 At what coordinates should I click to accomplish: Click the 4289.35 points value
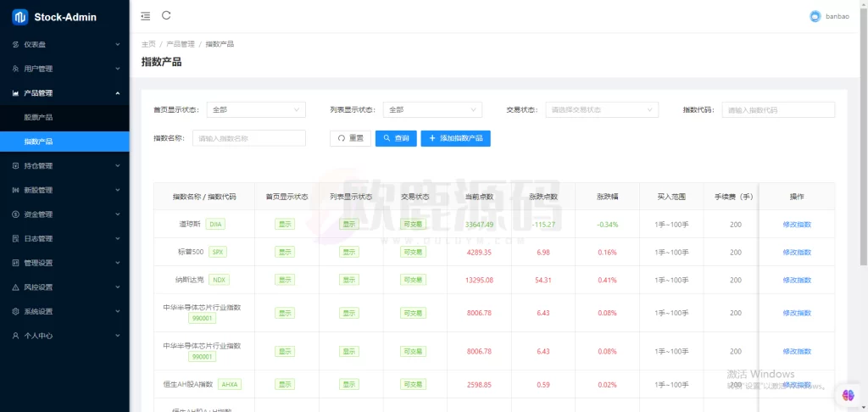[480, 252]
